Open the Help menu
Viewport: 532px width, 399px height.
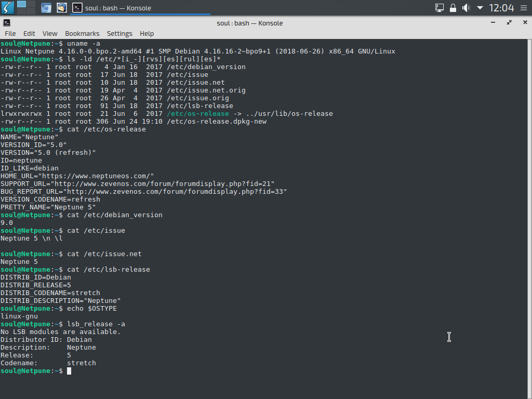pos(147,33)
